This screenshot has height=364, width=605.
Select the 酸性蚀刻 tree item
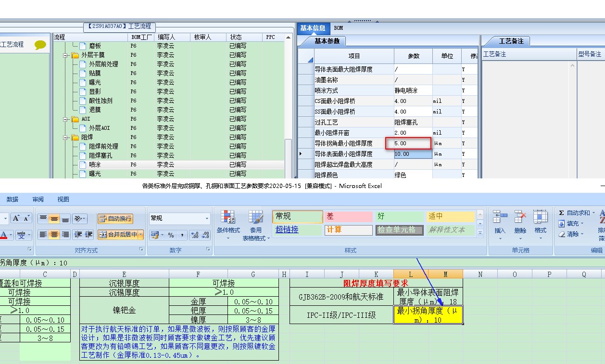(x=101, y=101)
